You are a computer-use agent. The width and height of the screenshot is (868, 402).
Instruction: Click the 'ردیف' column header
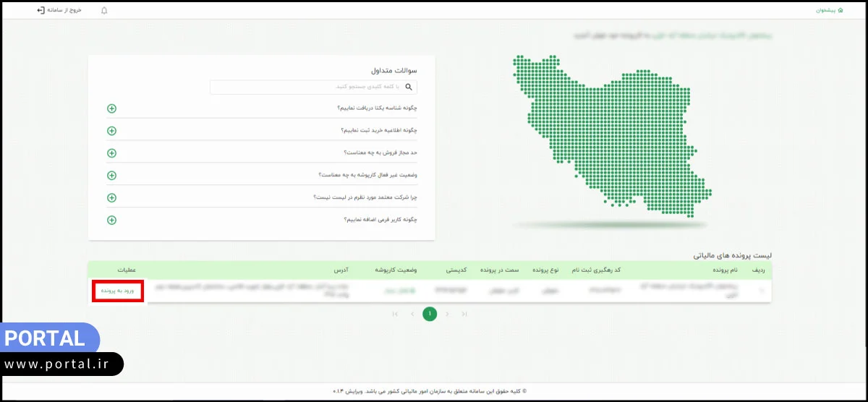tap(759, 270)
